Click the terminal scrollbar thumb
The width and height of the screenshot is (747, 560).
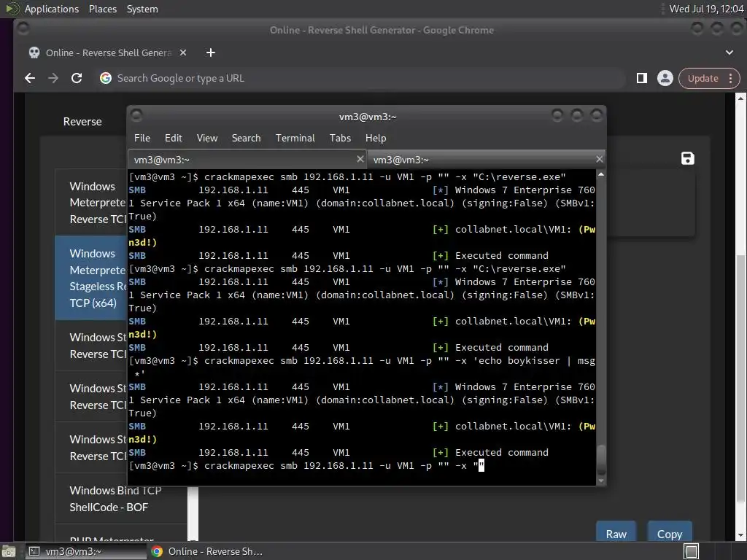tap(601, 459)
